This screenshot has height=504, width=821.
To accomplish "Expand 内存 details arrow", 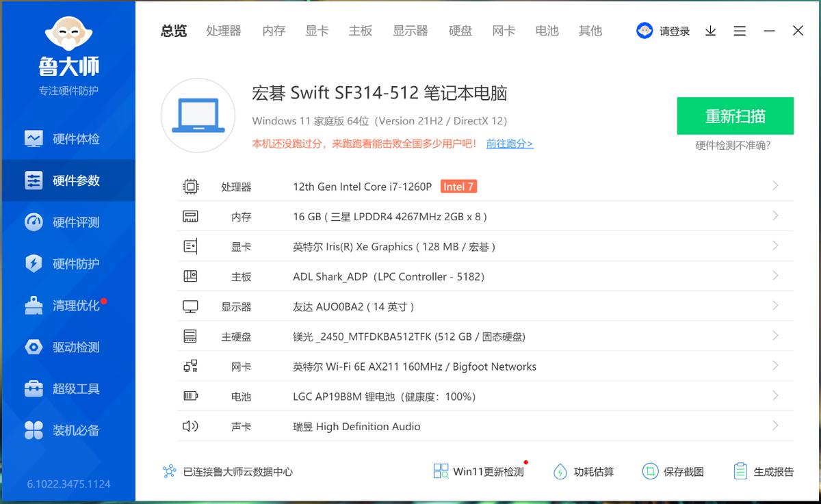I will (775, 216).
